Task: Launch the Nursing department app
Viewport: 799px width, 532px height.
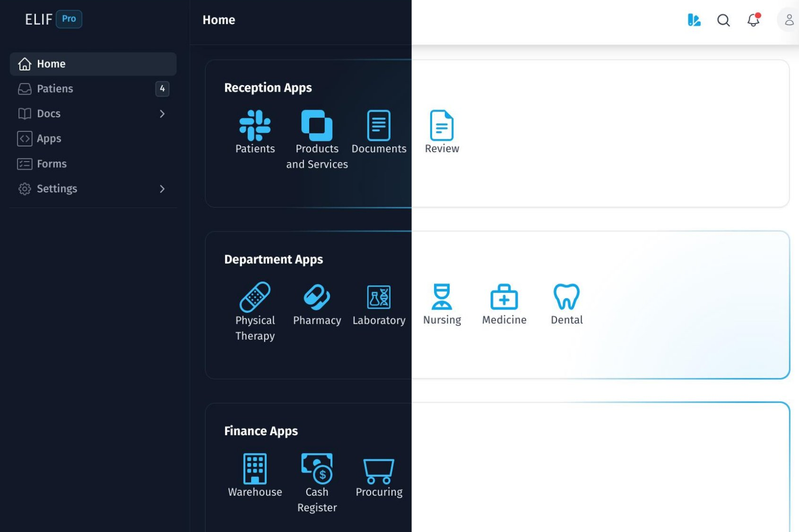Action: tap(442, 298)
